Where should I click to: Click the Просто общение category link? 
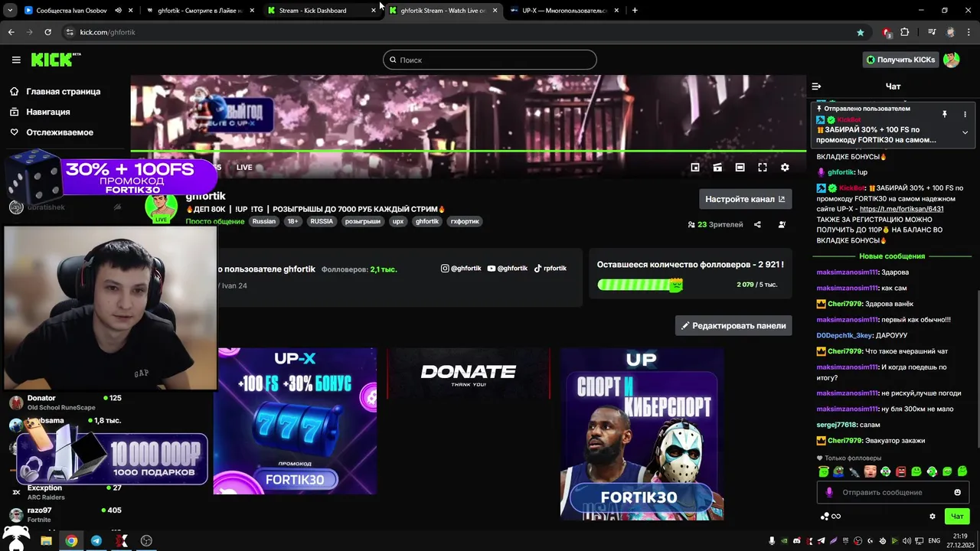coord(215,221)
